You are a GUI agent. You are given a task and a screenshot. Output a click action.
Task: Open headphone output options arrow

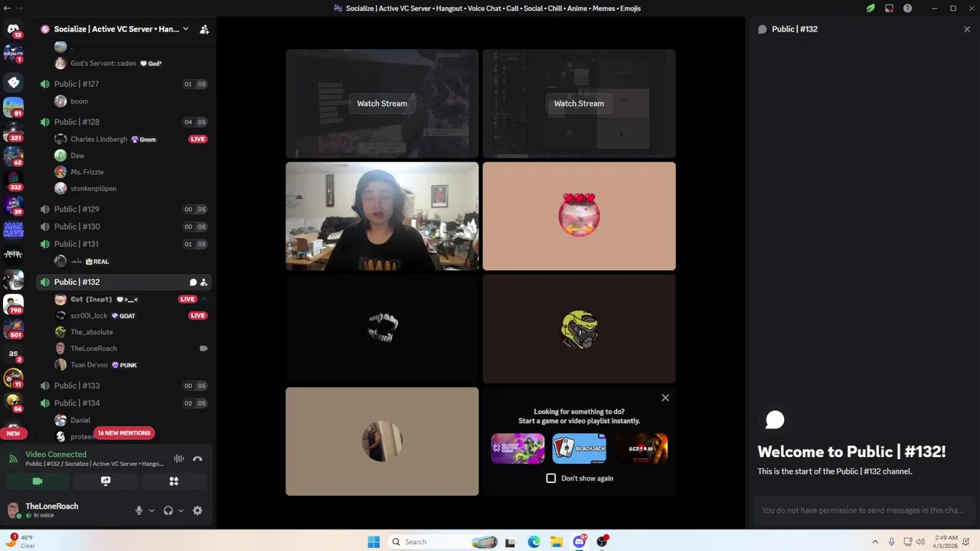pyautogui.click(x=181, y=510)
